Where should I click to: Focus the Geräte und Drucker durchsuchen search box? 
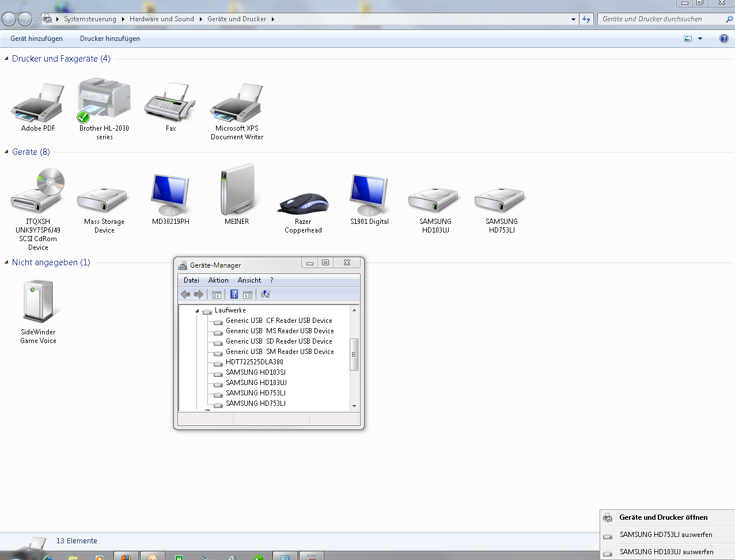[660, 19]
